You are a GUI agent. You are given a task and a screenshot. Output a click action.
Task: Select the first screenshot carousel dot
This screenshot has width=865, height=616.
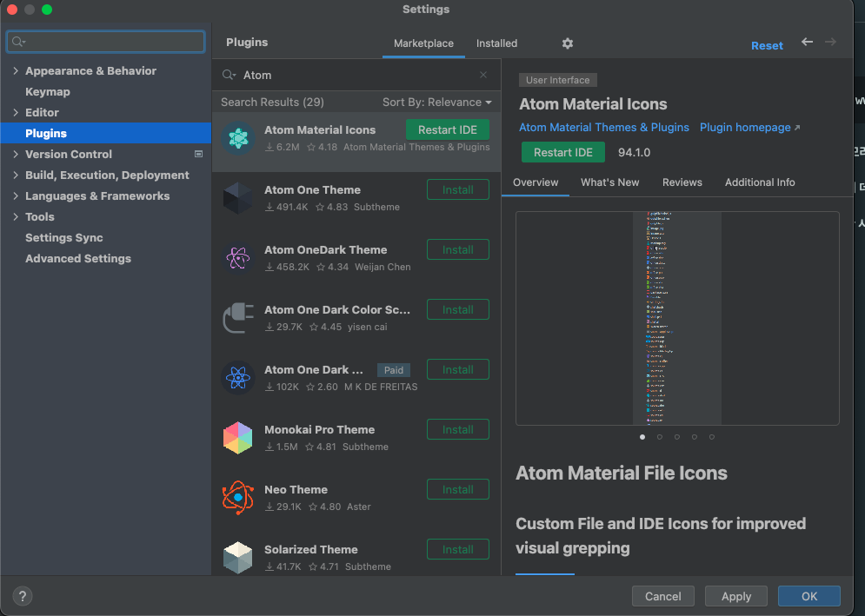tap(642, 437)
